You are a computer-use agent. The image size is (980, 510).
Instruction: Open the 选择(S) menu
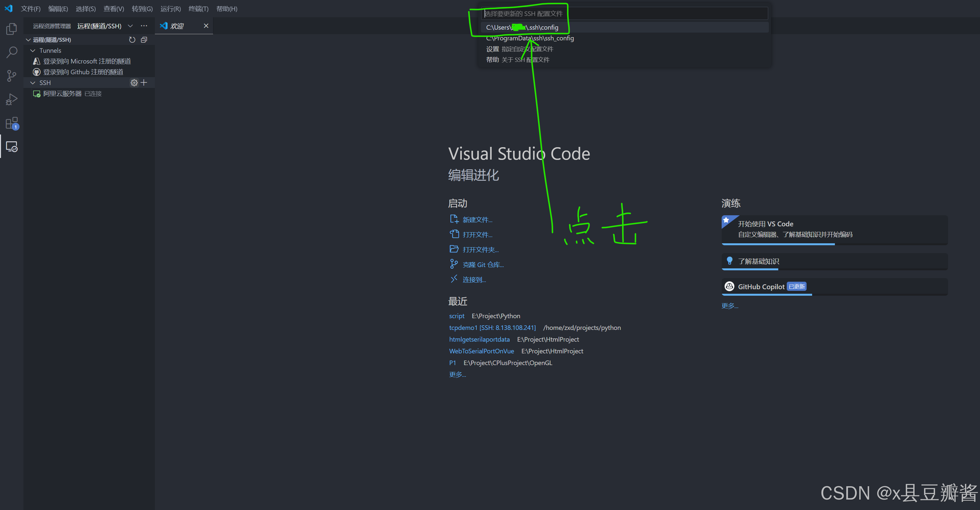pos(86,8)
